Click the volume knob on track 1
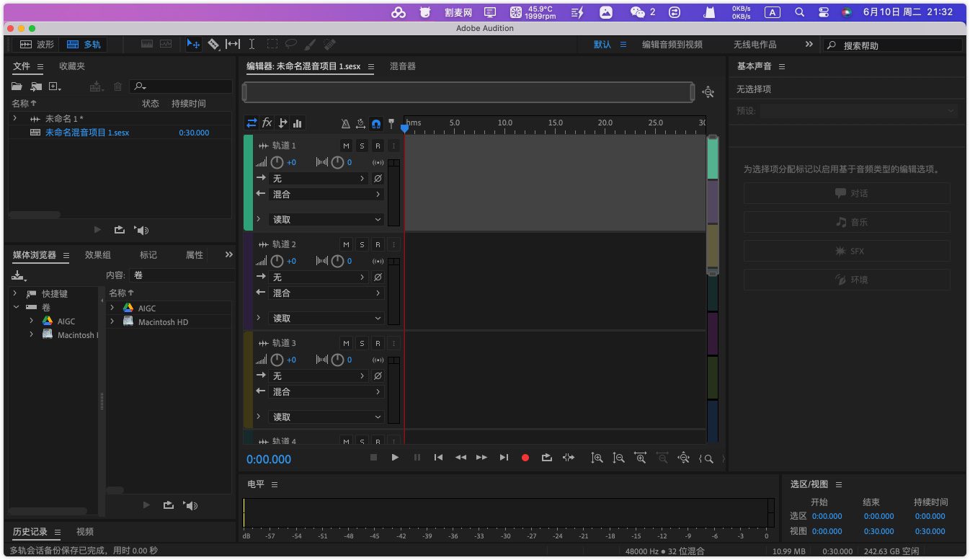970x560 pixels. pos(277,162)
